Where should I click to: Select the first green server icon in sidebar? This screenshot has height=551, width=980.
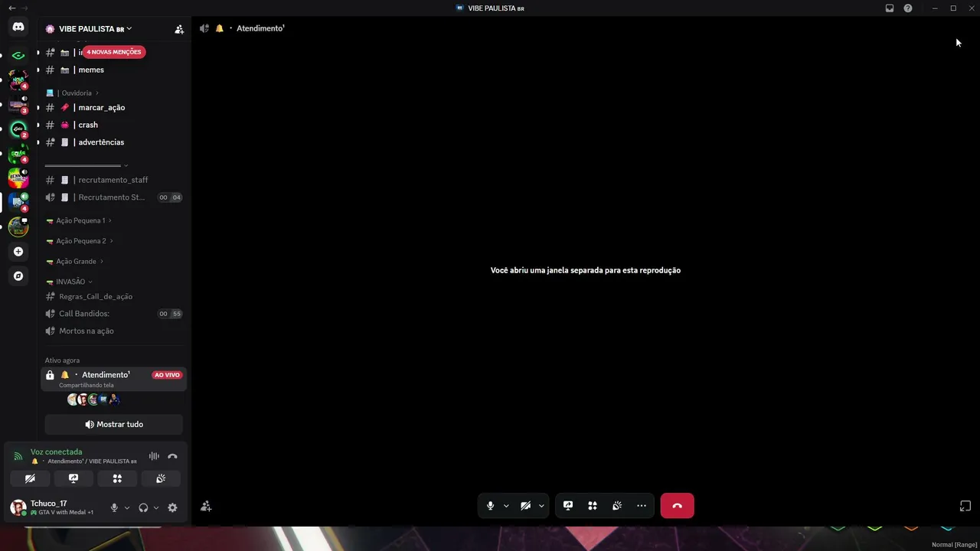click(18, 56)
